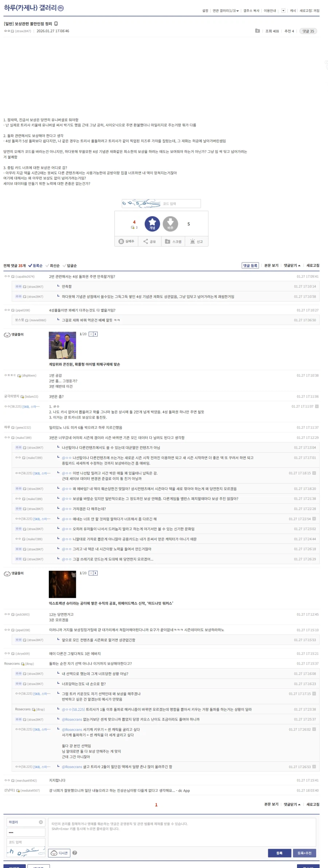Submit comment with 등록 button

pyautogui.click(x=280, y=853)
